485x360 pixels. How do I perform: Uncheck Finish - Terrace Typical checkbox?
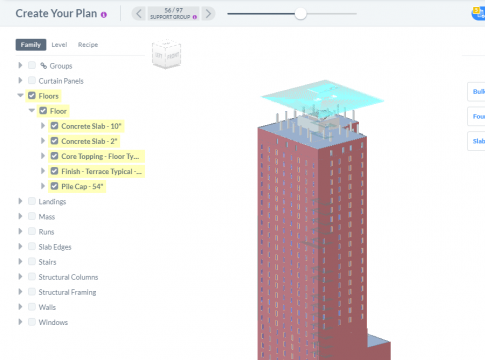coord(54,171)
